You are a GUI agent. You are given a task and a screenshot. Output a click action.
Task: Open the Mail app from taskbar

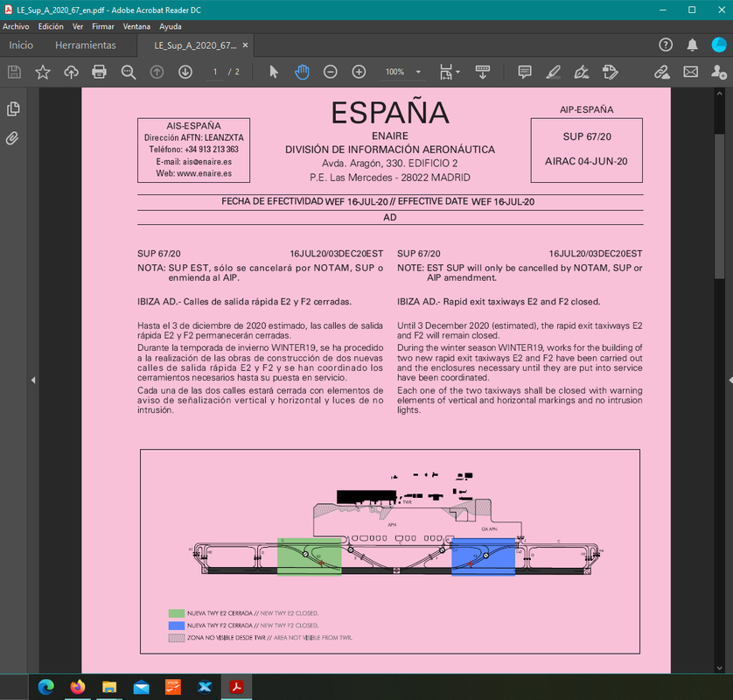tap(141, 687)
